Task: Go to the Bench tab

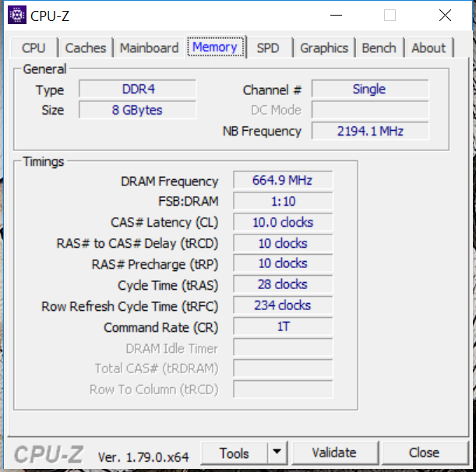Action: pos(379,48)
